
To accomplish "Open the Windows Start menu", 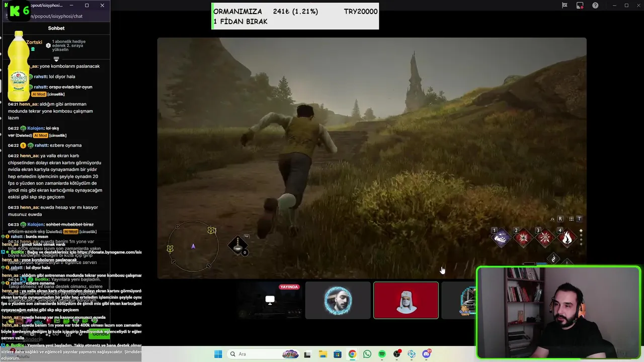I will 218,354.
